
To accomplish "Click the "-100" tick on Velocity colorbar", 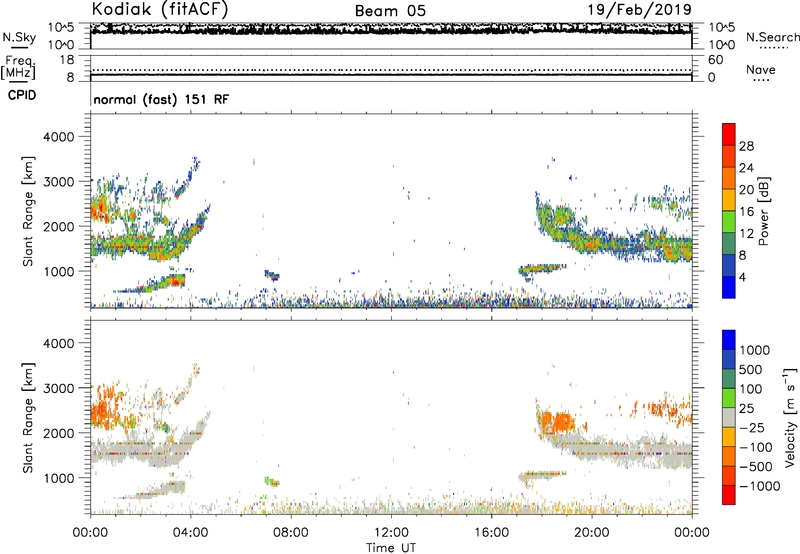I will (x=756, y=447).
